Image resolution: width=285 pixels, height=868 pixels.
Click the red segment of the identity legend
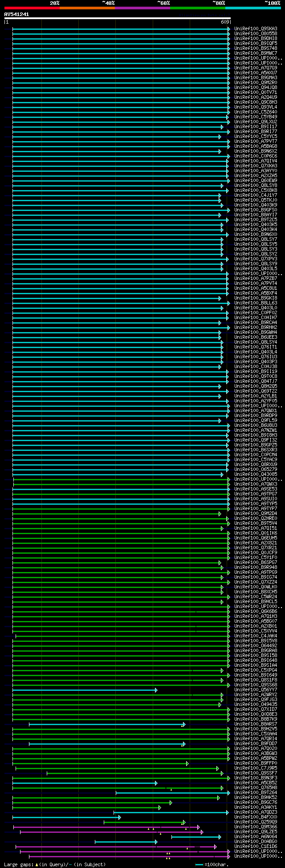pos(32,8)
